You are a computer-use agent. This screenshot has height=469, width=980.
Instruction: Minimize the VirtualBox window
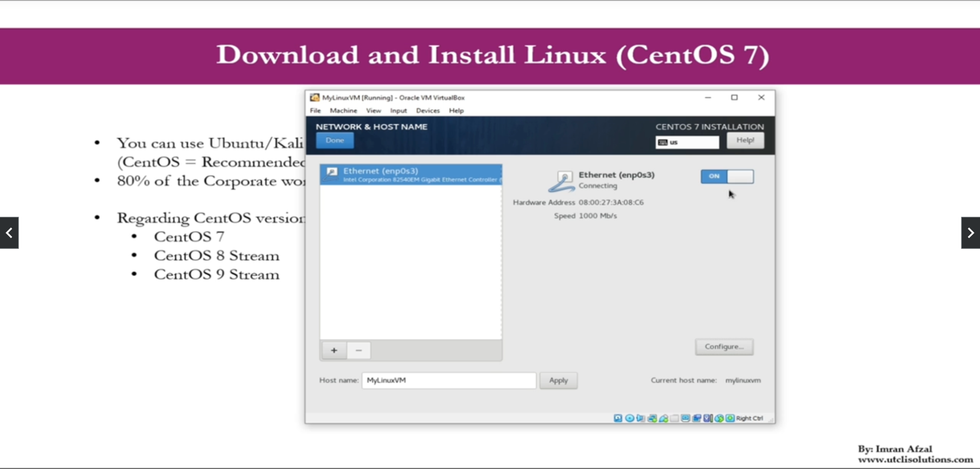tap(708, 97)
